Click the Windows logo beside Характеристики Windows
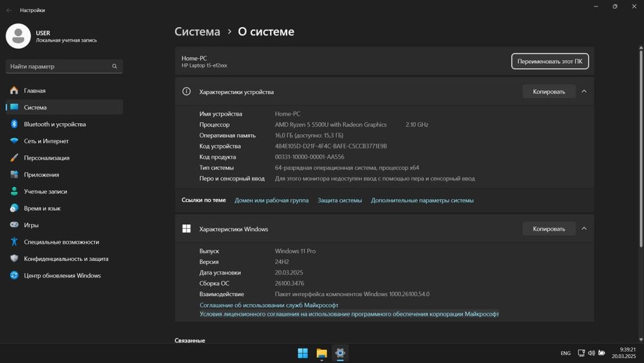Image resolution: width=644 pixels, height=363 pixels. point(187,229)
